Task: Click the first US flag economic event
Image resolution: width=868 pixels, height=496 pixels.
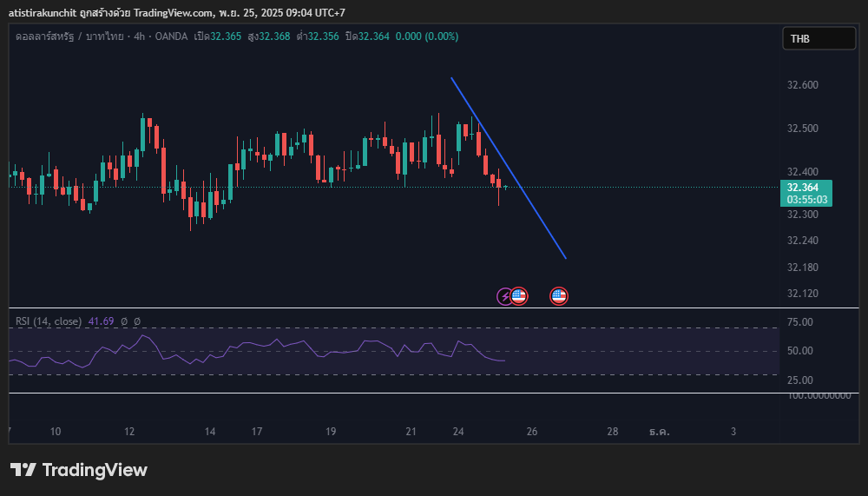Action: [x=519, y=297]
